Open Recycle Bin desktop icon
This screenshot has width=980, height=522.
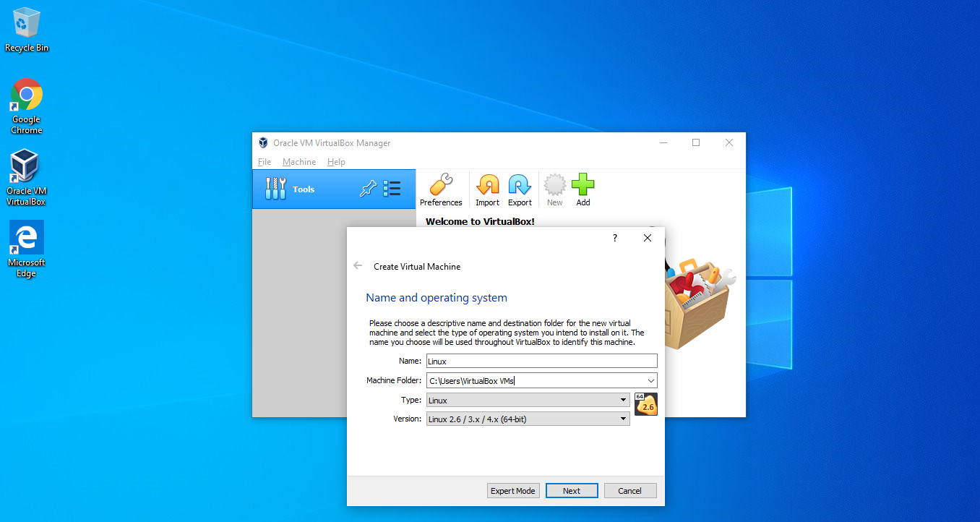pyautogui.click(x=27, y=30)
